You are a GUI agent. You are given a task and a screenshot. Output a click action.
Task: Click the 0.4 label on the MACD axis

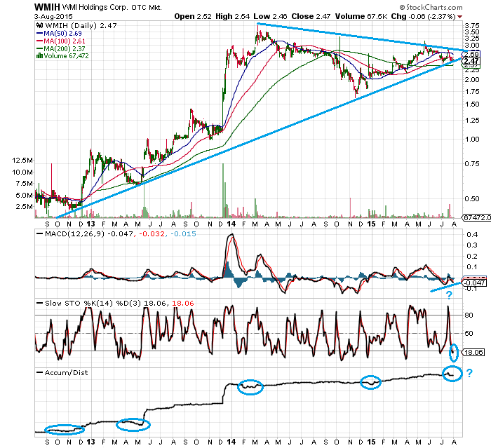pyautogui.click(x=472, y=234)
